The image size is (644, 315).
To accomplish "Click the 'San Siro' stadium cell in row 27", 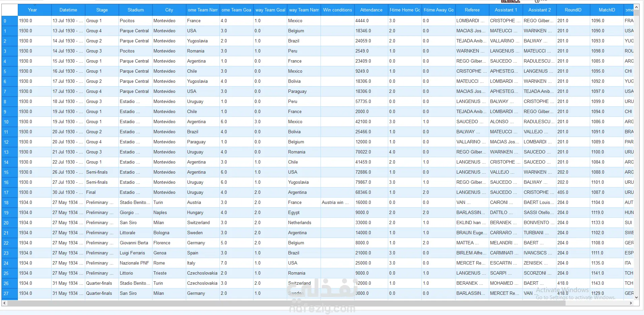I will (136, 293).
